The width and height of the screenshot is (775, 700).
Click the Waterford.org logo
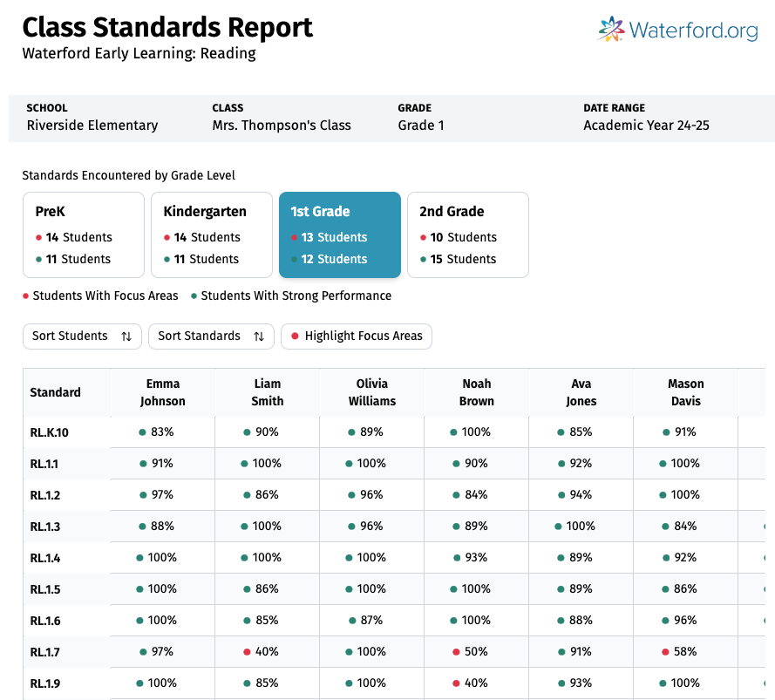click(x=677, y=30)
